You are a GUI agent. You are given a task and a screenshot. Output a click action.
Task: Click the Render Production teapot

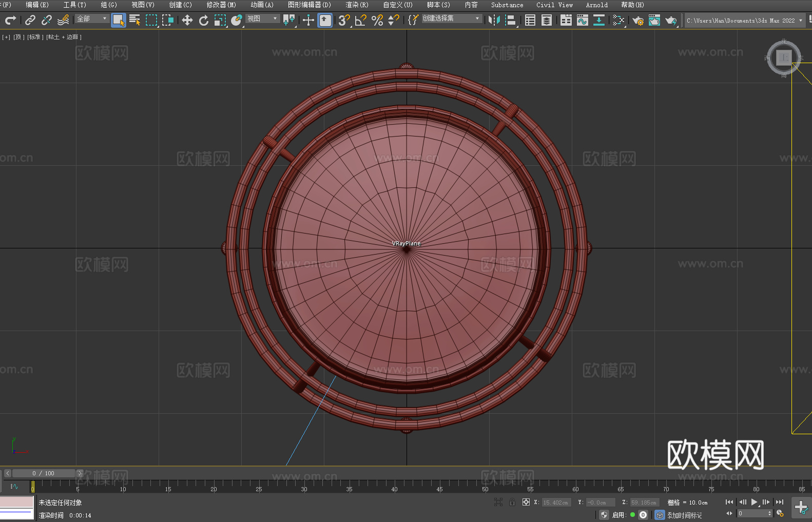pyautogui.click(x=671, y=20)
